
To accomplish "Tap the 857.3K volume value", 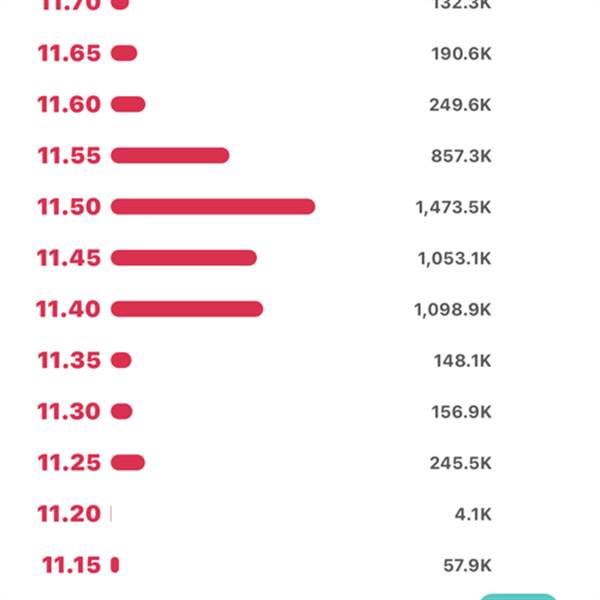I will (461, 156).
